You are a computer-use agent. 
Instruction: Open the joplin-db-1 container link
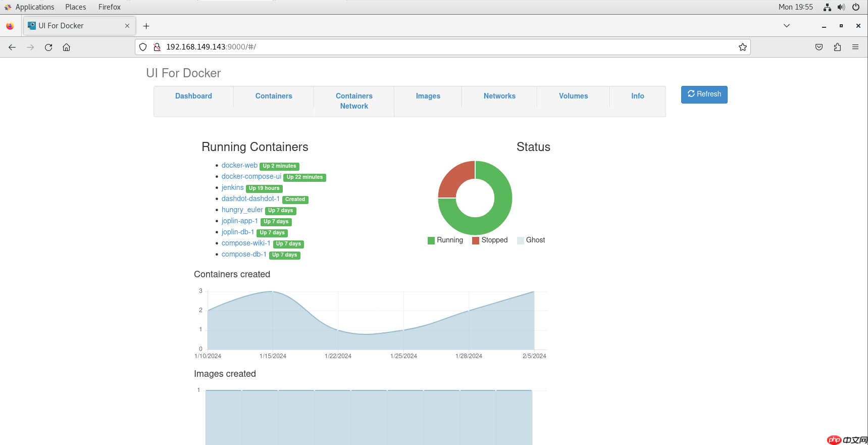pyautogui.click(x=238, y=232)
